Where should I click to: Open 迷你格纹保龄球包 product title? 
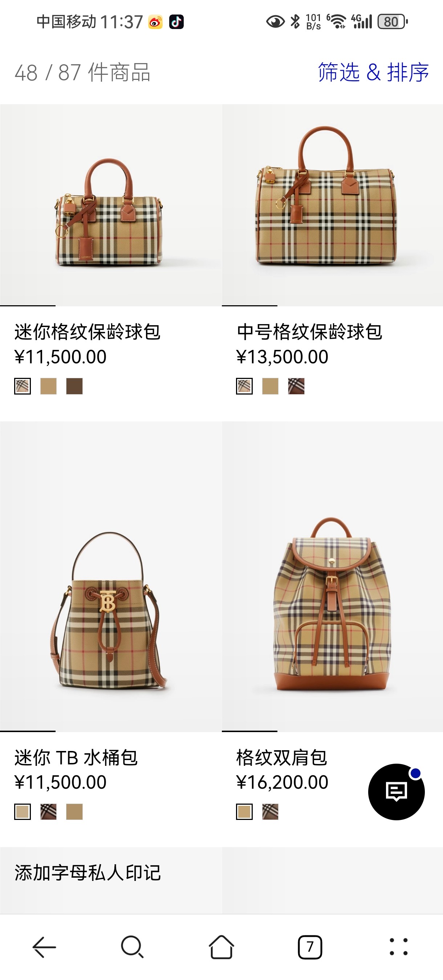coord(88,332)
